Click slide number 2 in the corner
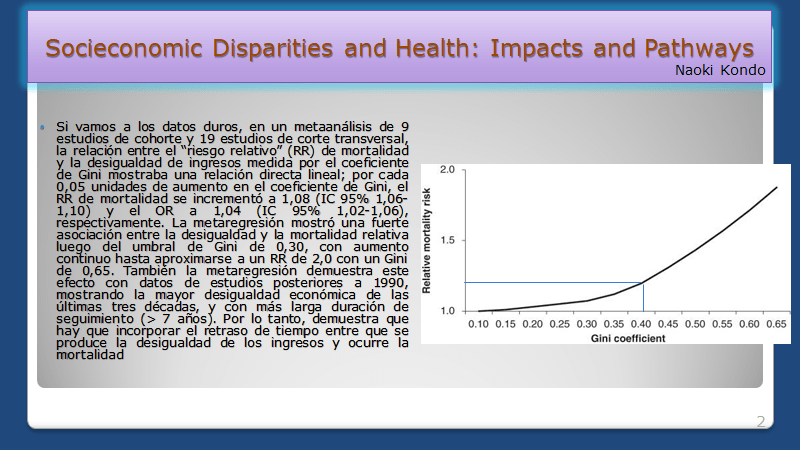 (760, 421)
